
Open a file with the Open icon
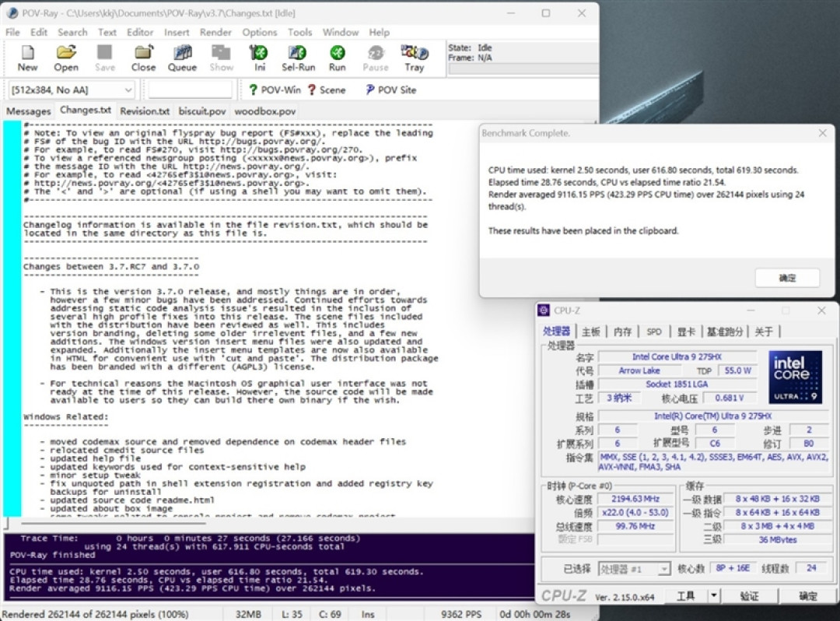(x=66, y=58)
